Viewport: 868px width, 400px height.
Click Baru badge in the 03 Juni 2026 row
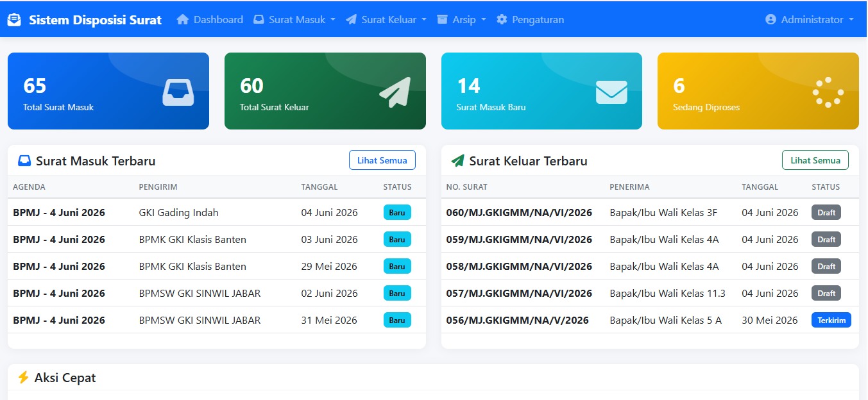397,239
